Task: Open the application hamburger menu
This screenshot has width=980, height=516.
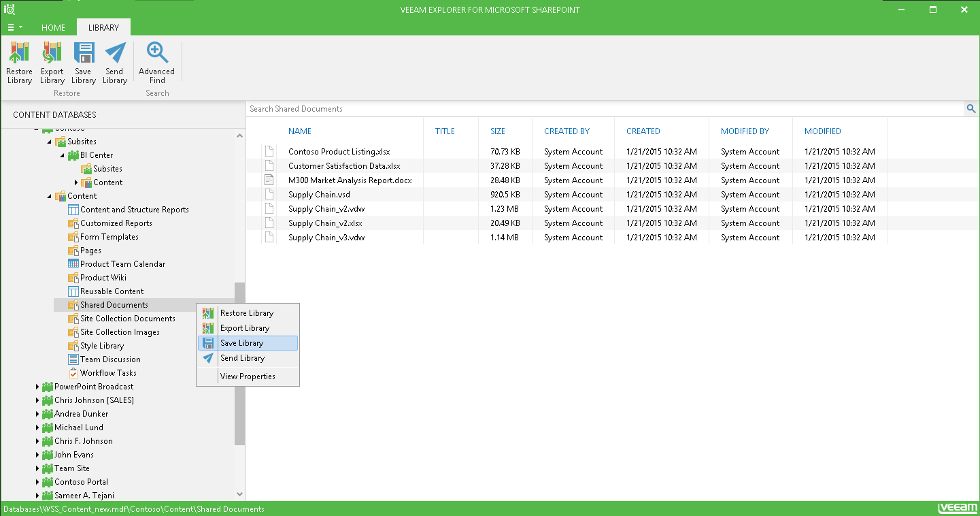Action: point(14,28)
